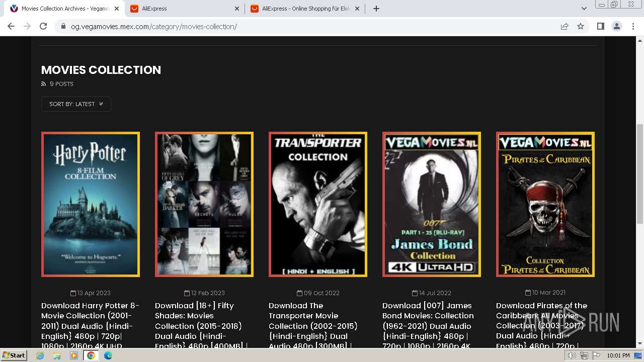Screen dimensions: 644x362
Task: Open media player from taskbar
Action: pos(74,355)
